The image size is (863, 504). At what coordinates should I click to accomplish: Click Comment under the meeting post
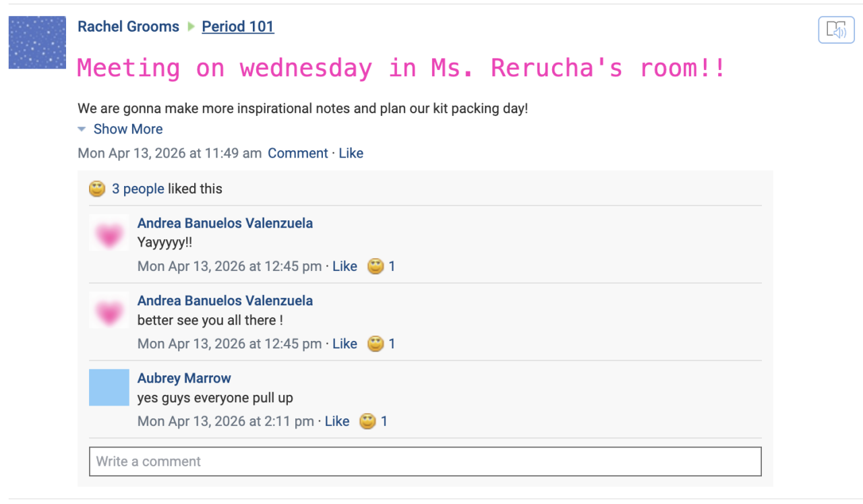pos(298,154)
